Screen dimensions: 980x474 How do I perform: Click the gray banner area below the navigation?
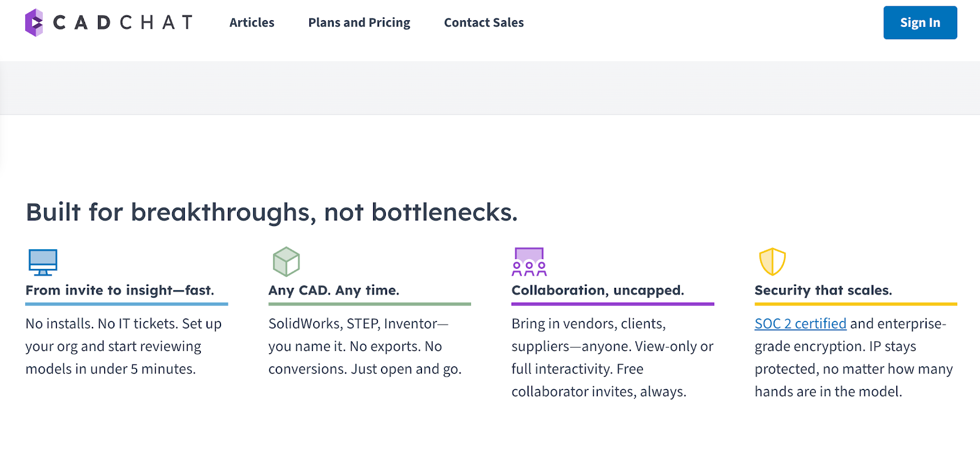490,87
